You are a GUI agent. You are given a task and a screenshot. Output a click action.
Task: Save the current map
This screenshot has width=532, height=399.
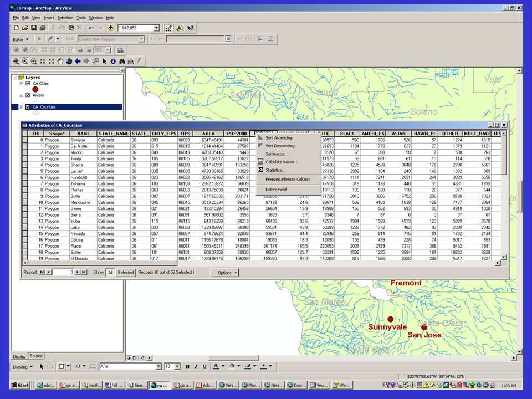tap(34, 28)
